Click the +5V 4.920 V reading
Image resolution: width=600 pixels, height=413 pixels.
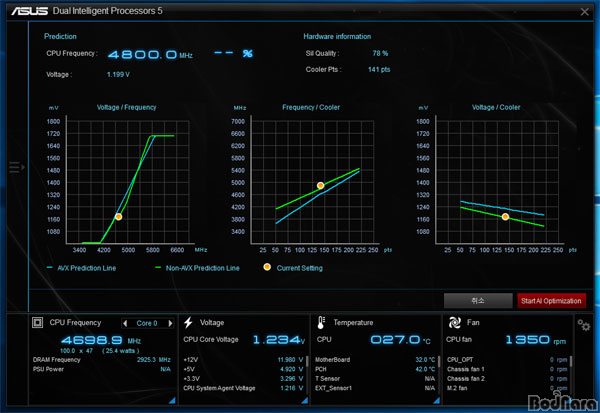tap(291, 369)
